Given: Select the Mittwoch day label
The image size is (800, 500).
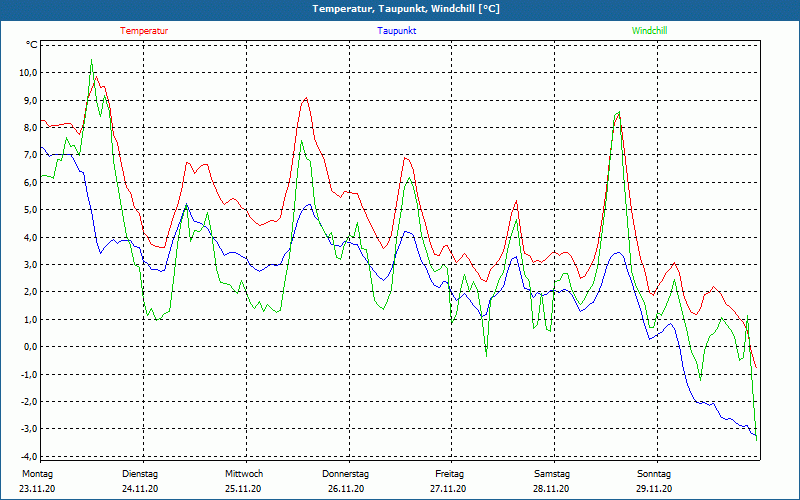Looking at the screenshot, I should (x=243, y=474).
